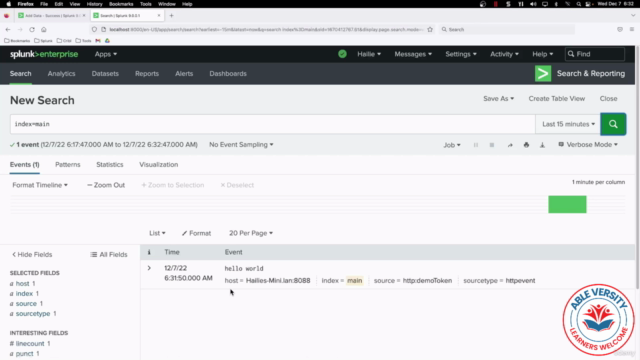Image resolution: width=640 pixels, height=360 pixels.
Task: Hide Fields sidebar
Action: (x=32, y=254)
